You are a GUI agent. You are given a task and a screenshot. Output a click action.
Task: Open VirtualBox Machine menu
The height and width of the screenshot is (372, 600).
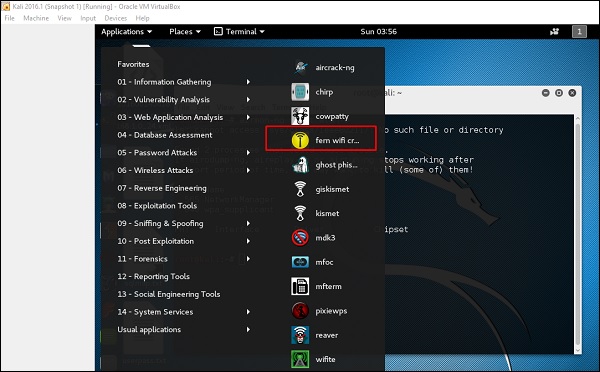click(x=36, y=18)
